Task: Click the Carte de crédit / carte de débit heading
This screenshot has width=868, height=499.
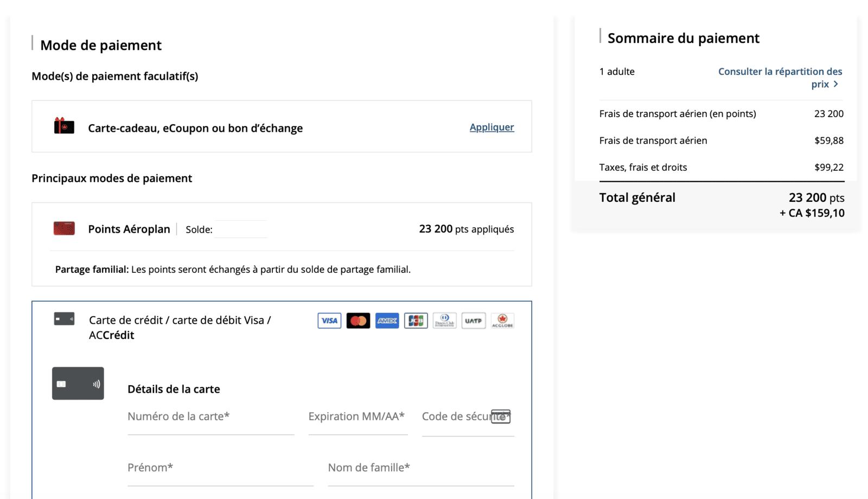Action: pyautogui.click(x=180, y=328)
